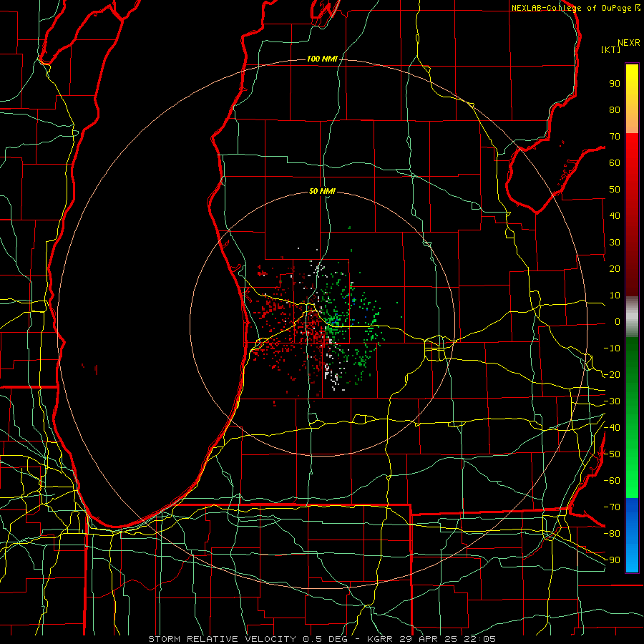Select the -80 scale value
Viewport: 644px width, 644px height.
click(612, 534)
